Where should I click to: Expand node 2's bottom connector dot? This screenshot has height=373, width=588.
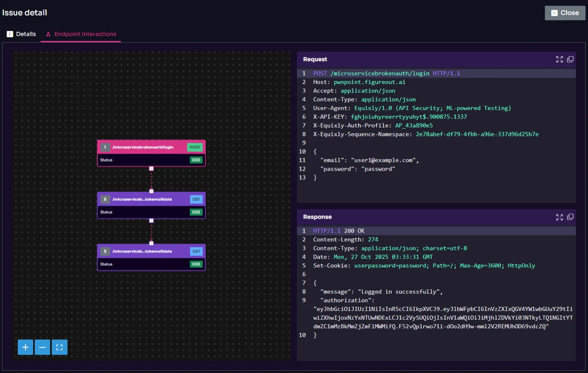point(151,220)
